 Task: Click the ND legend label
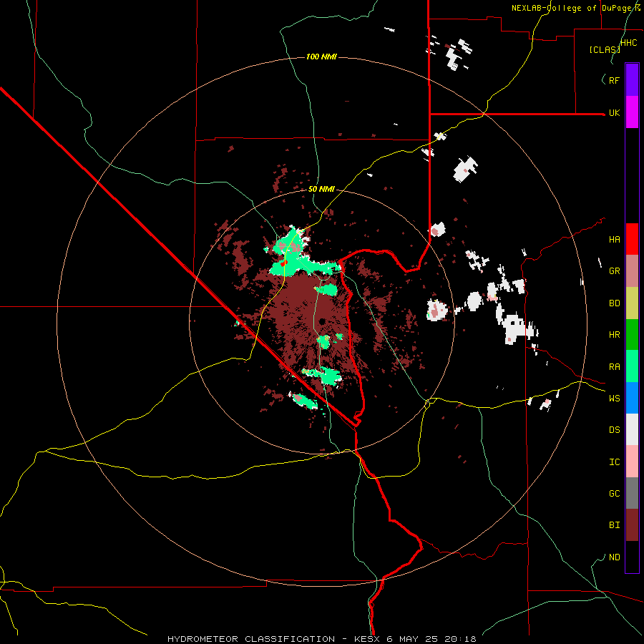614,557
